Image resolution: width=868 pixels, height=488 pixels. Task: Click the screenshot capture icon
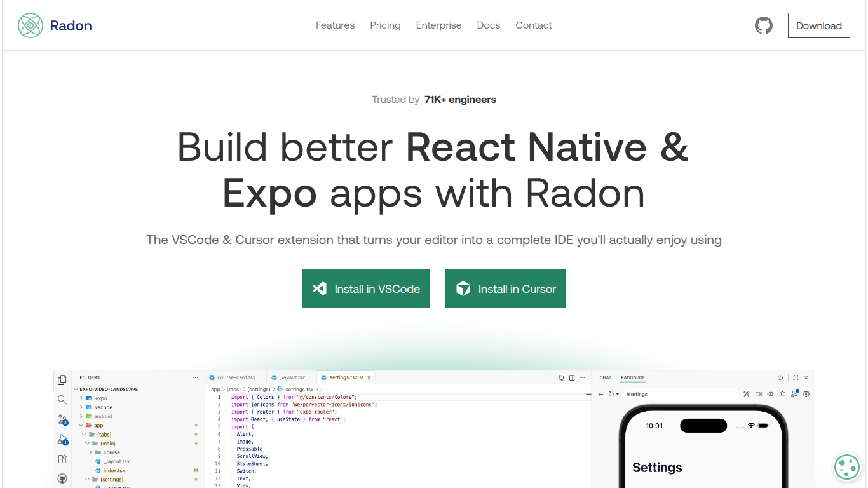pyautogui.click(x=782, y=394)
